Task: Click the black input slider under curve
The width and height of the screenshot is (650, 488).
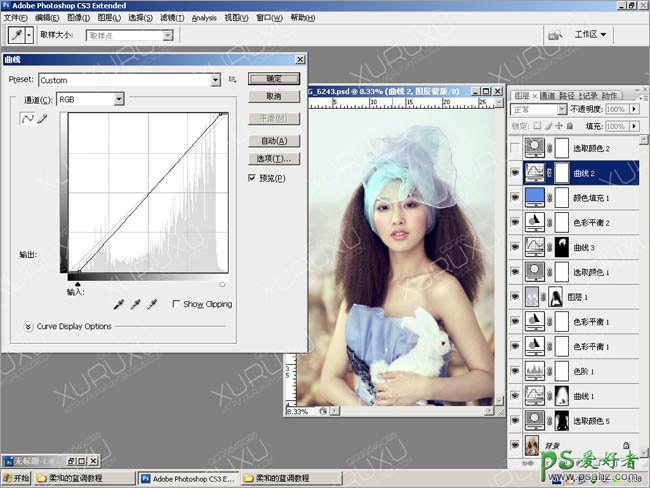Action: pos(78,284)
